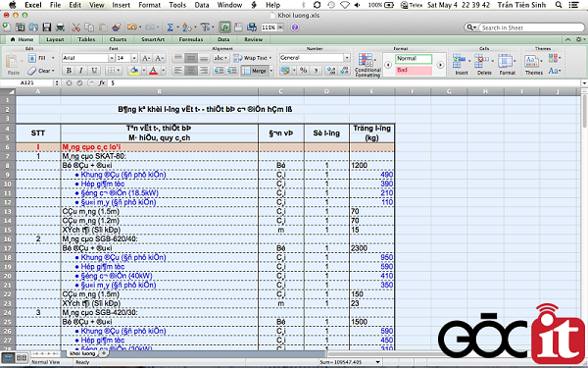The height and width of the screenshot is (368, 588).
Task: Expand the Merge dropdown arrow
Action: coord(271,71)
